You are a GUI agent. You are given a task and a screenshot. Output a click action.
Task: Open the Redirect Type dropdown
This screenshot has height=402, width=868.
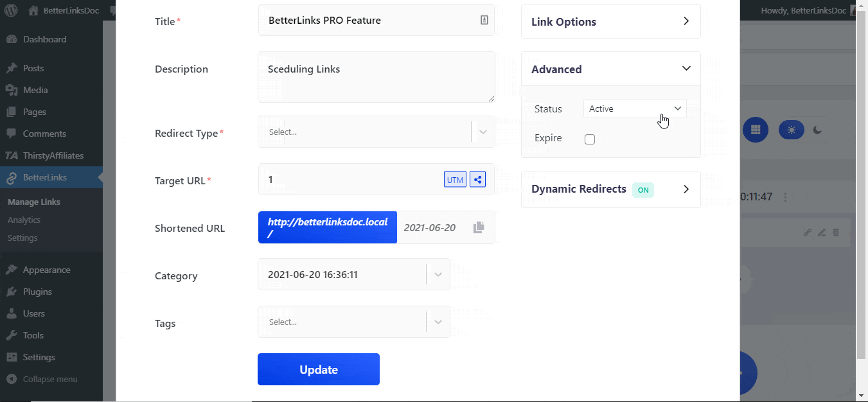point(376,131)
